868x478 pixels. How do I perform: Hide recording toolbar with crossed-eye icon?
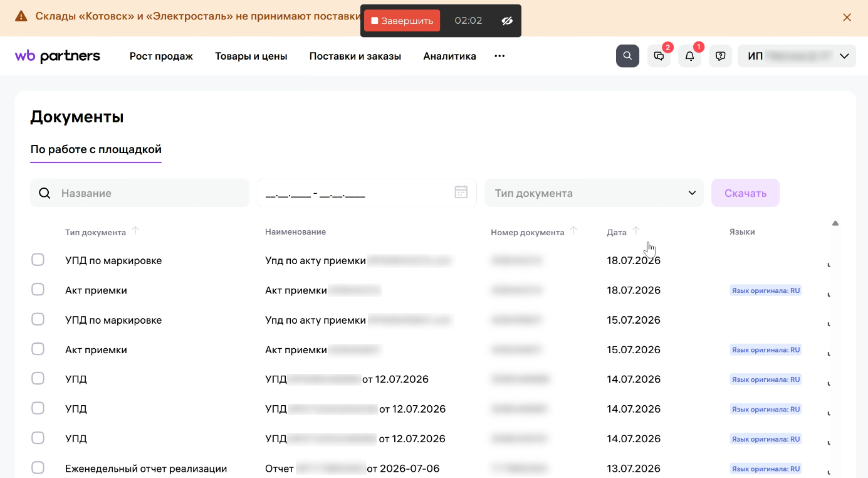pos(507,21)
